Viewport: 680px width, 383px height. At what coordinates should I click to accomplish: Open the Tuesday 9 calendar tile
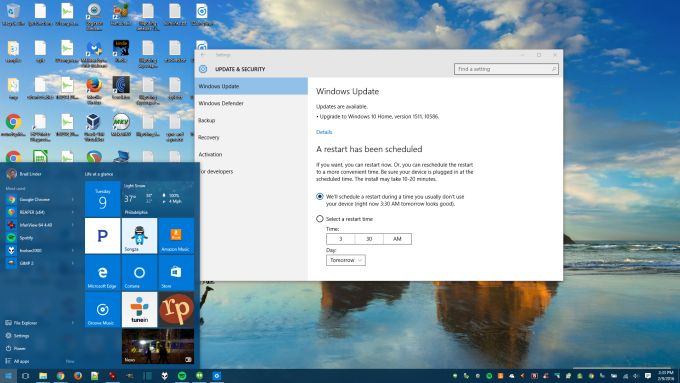coord(102,199)
